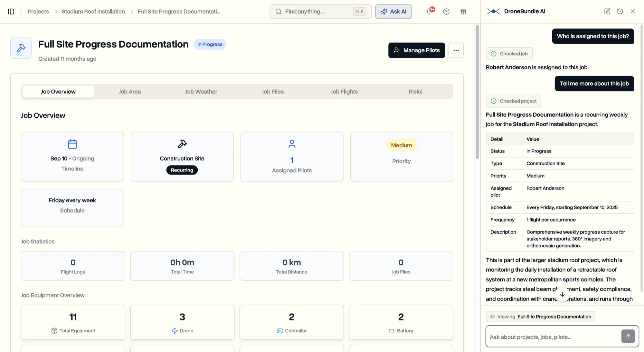Viewport: 644px width, 352px height.
Task: Open the gift rewards icon
Action: (x=463, y=12)
